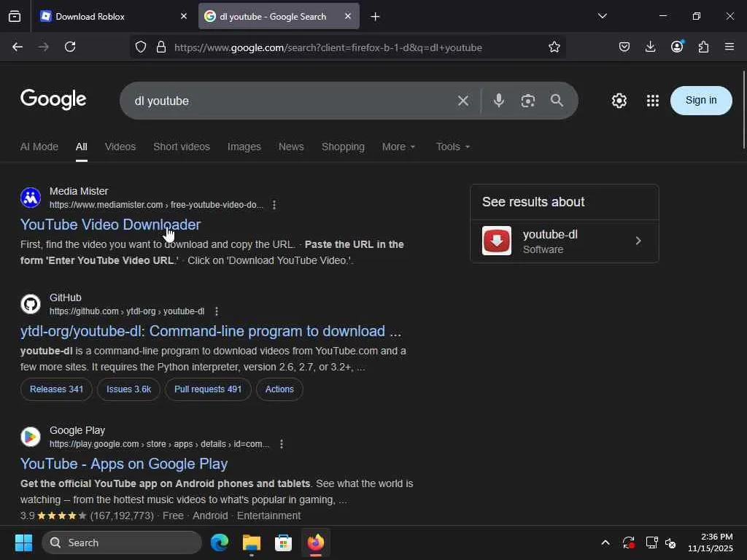Select the Shopping search tab
This screenshot has width=747, height=560.
(343, 147)
